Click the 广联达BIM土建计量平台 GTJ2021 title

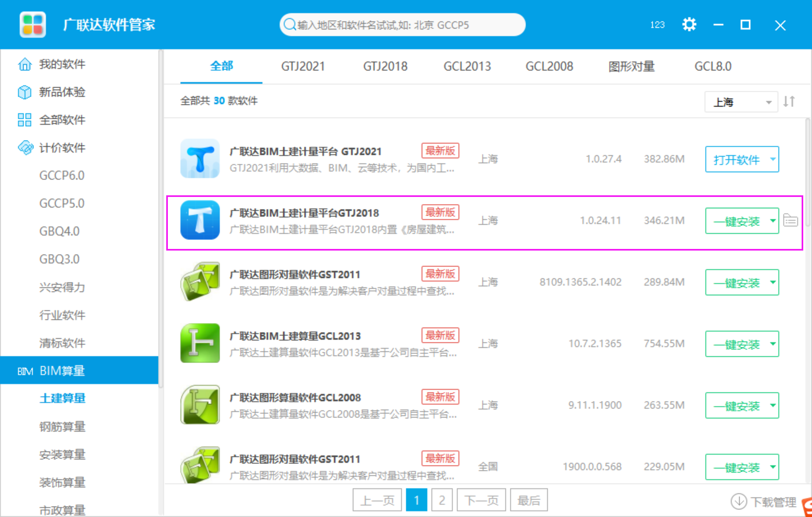[305, 152]
